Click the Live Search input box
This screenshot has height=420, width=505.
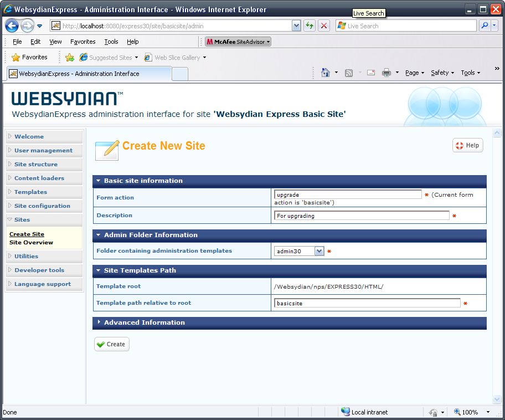pos(406,26)
